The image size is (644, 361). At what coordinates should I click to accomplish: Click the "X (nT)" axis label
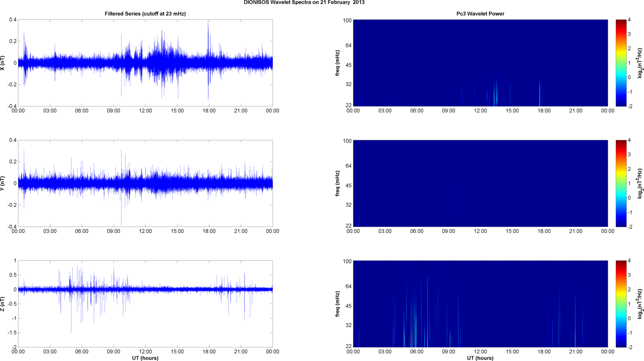tap(3, 63)
